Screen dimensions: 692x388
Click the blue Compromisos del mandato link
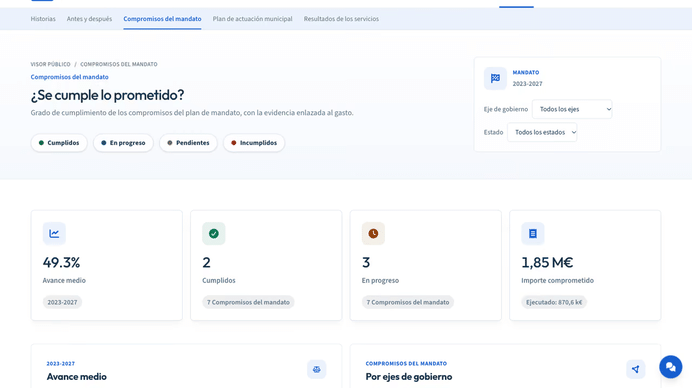pyautogui.click(x=69, y=77)
